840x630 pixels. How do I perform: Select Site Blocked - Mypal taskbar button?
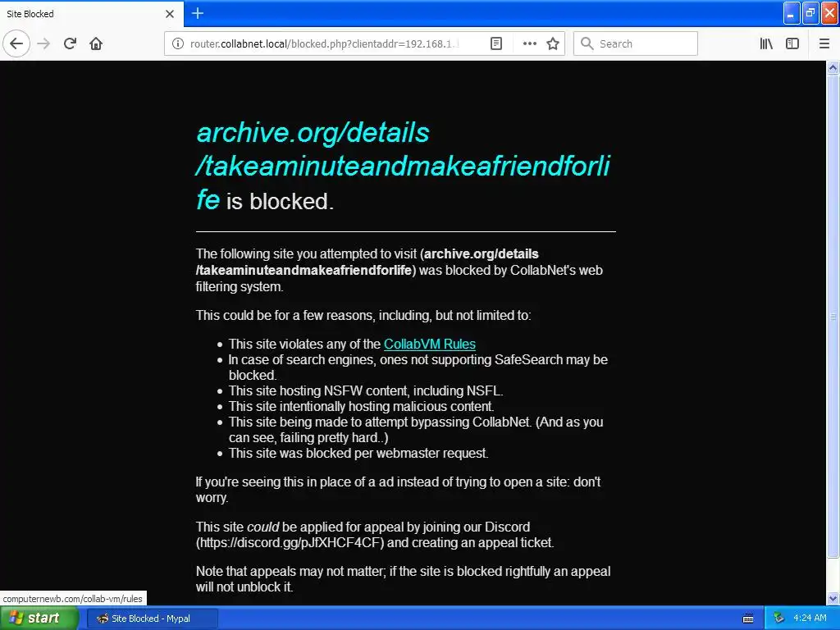pos(152,619)
